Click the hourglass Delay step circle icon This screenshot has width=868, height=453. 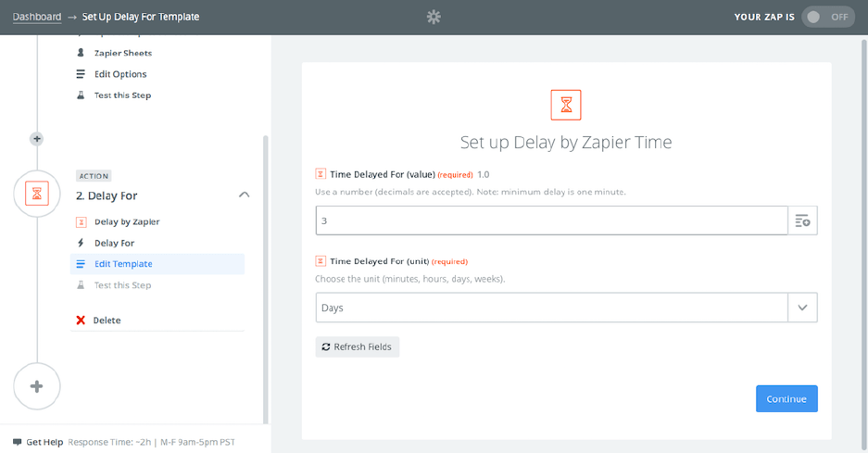point(37,194)
